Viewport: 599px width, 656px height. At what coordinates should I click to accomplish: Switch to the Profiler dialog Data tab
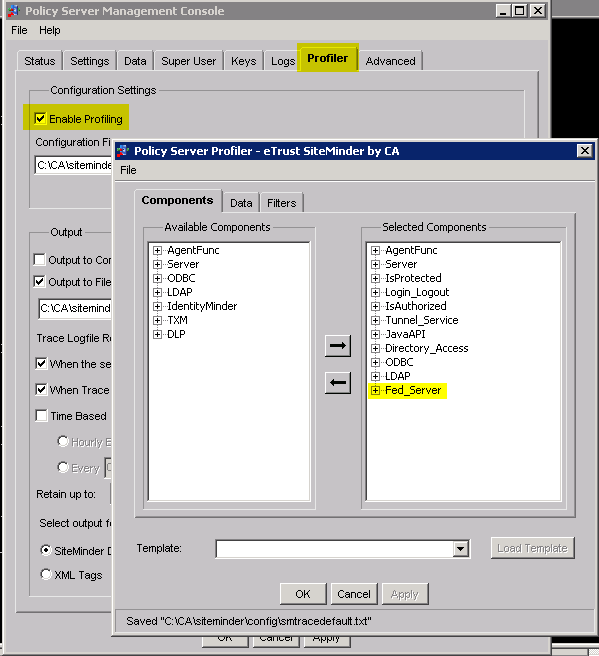pos(241,203)
